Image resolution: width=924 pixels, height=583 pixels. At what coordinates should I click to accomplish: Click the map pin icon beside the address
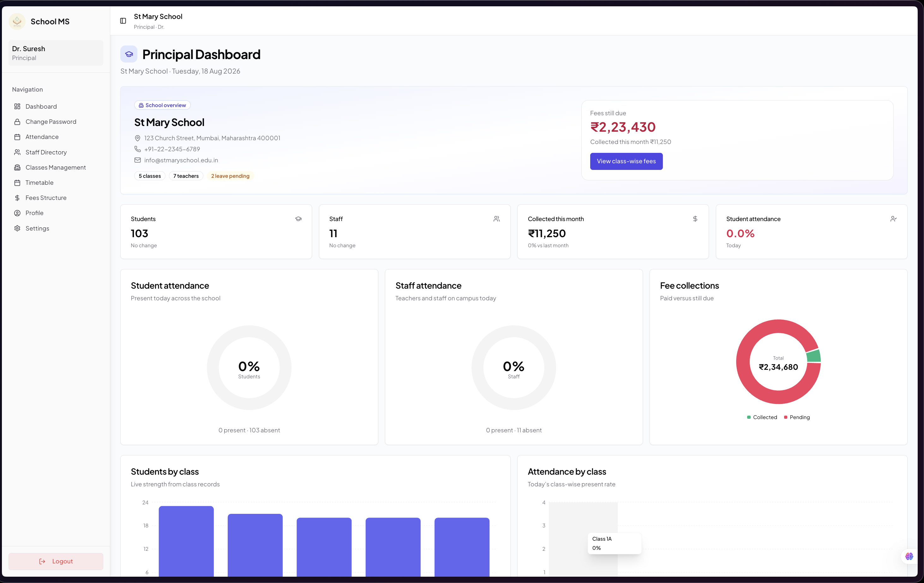(x=137, y=138)
